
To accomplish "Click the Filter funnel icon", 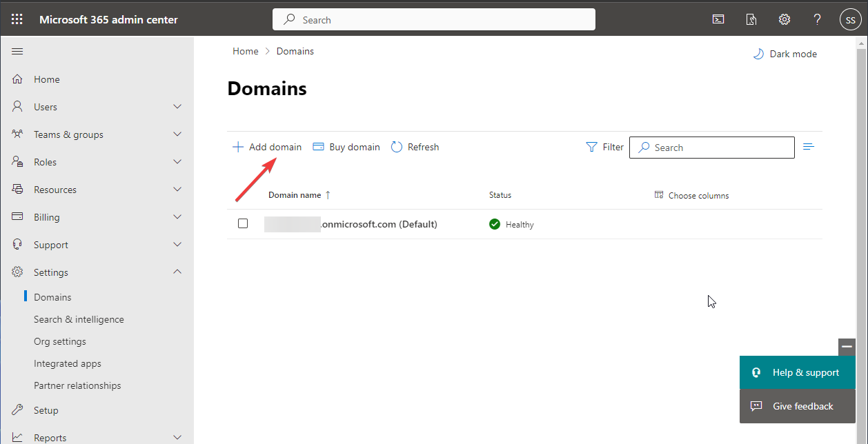I will coord(591,147).
